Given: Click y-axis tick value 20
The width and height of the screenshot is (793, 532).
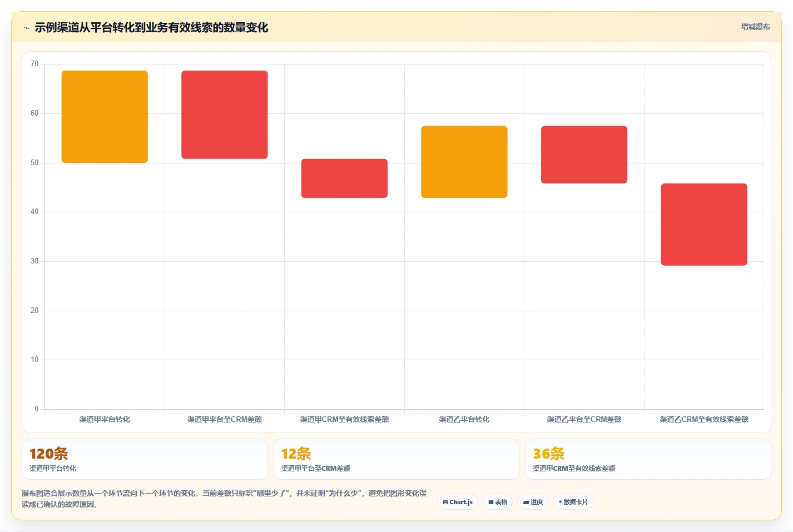Looking at the screenshot, I should (34, 311).
